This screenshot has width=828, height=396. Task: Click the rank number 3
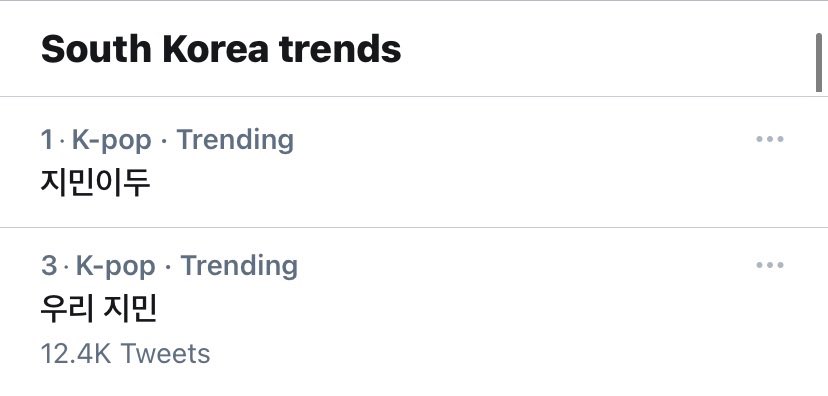[x=49, y=266]
